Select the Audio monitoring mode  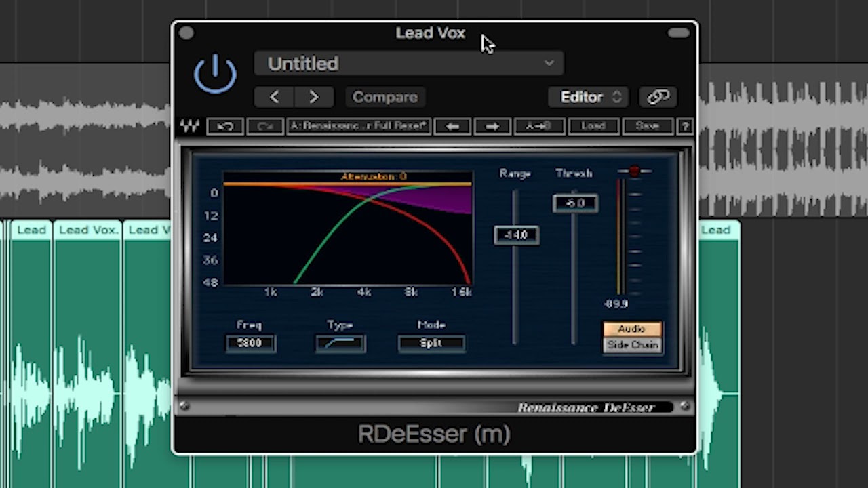tap(632, 329)
